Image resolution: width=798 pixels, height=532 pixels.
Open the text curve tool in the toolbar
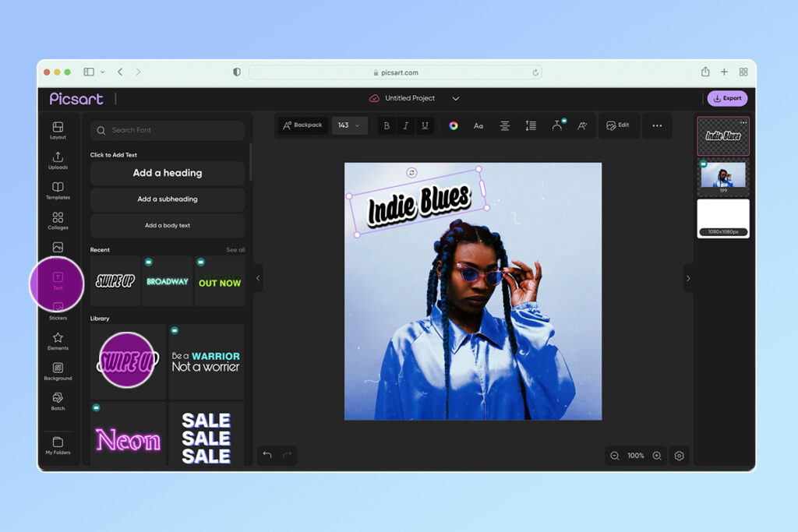click(x=557, y=125)
